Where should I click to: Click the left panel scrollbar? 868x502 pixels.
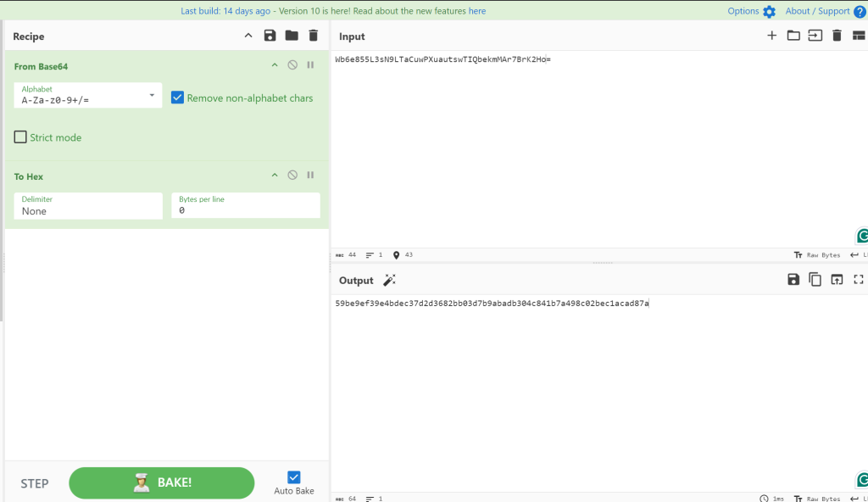(x=2, y=170)
